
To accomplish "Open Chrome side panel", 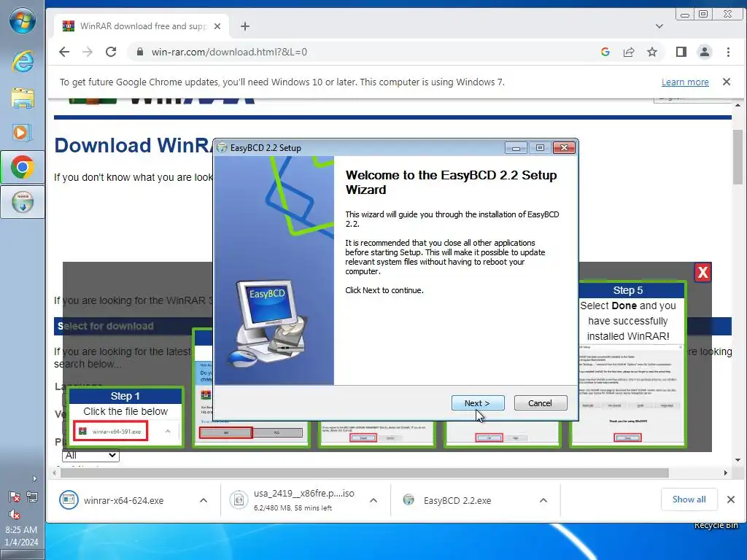I will [681, 52].
